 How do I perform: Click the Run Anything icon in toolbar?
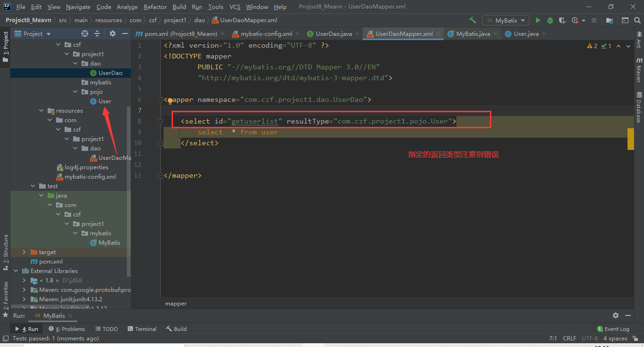[x=625, y=20]
